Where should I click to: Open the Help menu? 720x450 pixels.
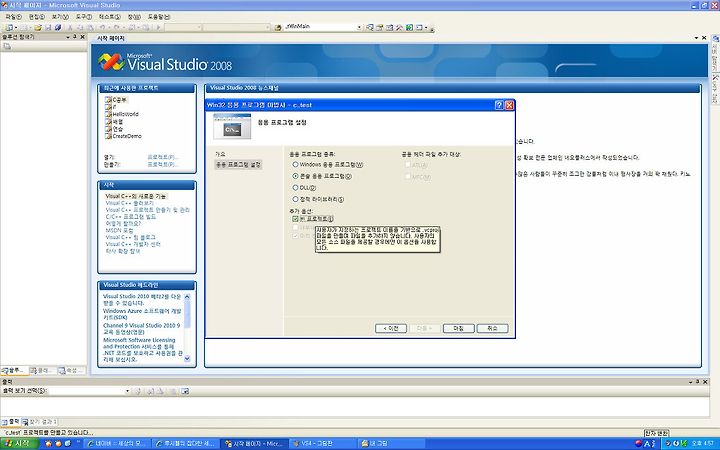(159, 17)
